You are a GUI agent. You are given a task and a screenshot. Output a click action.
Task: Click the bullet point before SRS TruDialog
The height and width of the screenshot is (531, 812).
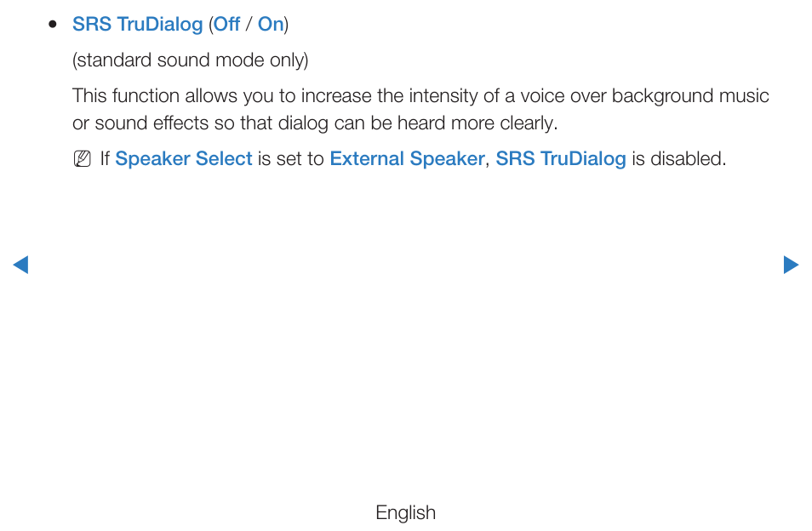(52, 24)
